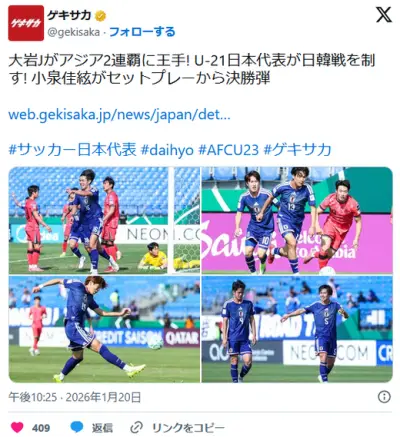Click the chain link copy icon

coord(136,427)
